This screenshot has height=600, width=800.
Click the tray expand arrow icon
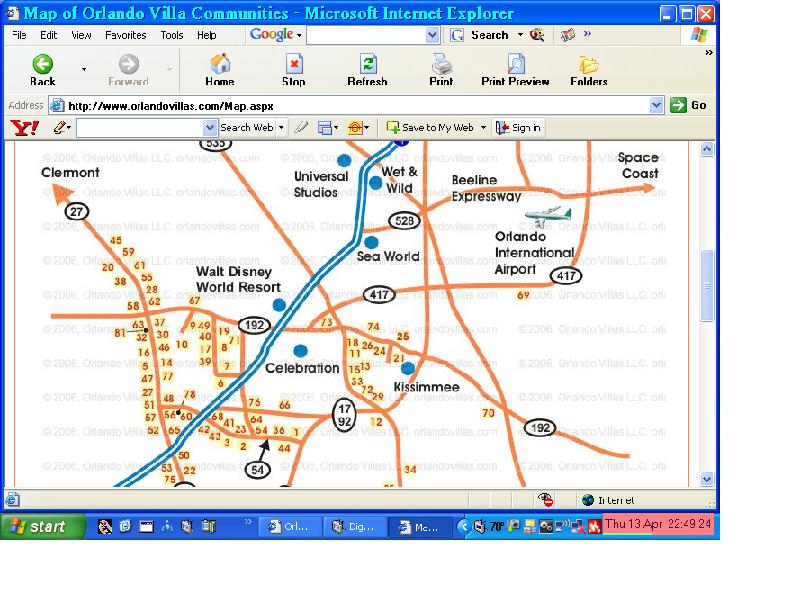(x=464, y=526)
